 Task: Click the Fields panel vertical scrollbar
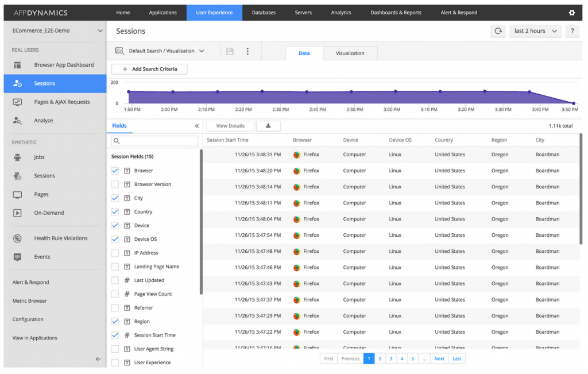(x=201, y=222)
